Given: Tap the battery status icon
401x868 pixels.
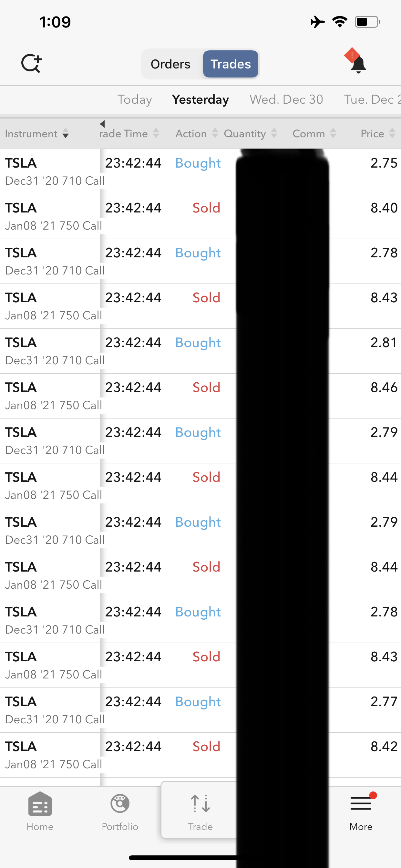Looking at the screenshot, I should [367, 22].
